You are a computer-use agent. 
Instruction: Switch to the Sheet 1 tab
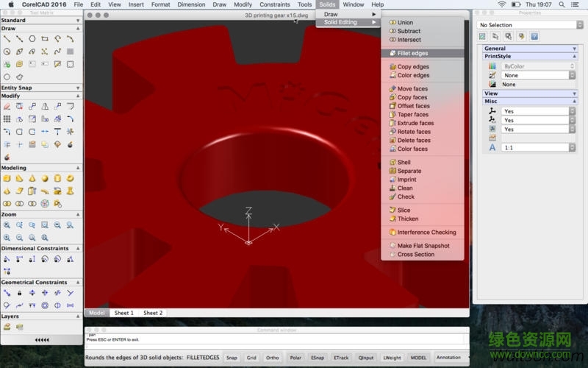(123, 313)
